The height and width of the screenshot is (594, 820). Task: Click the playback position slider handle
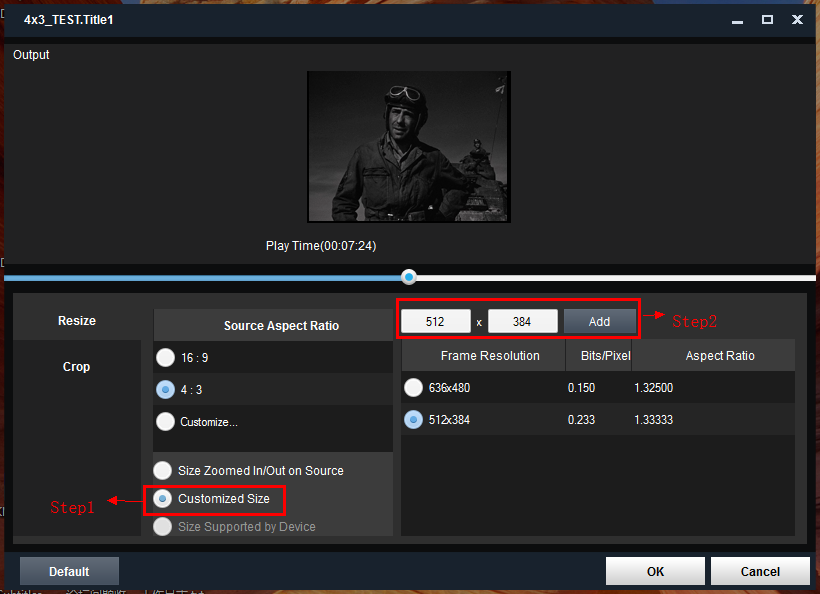pos(409,277)
